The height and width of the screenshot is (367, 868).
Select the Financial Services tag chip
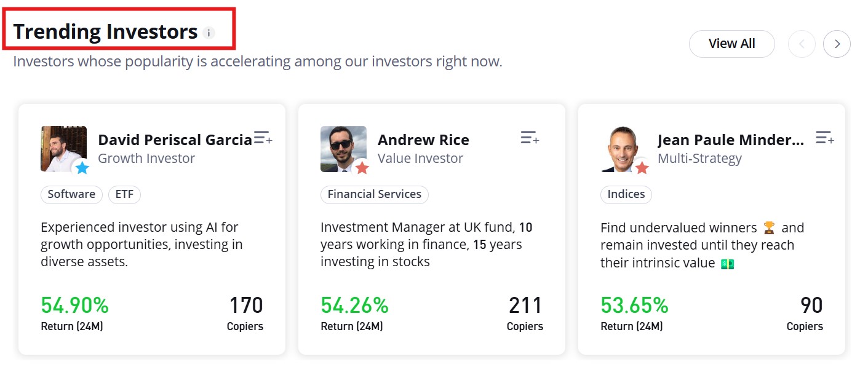click(374, 194)
